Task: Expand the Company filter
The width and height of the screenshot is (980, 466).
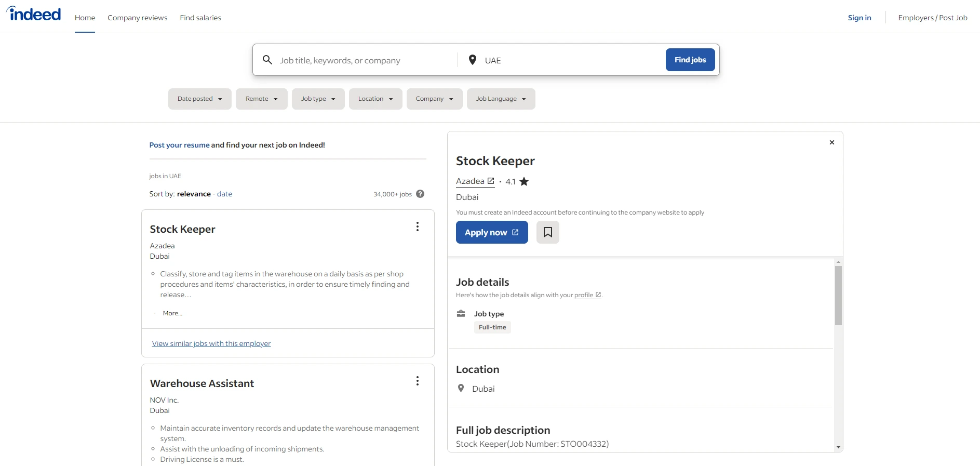Action: [x=435, y=99]
